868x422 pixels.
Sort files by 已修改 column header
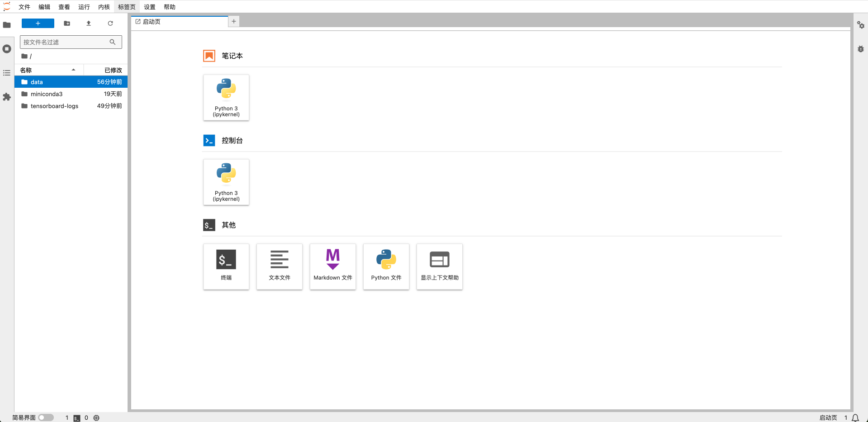coord(105,70)
